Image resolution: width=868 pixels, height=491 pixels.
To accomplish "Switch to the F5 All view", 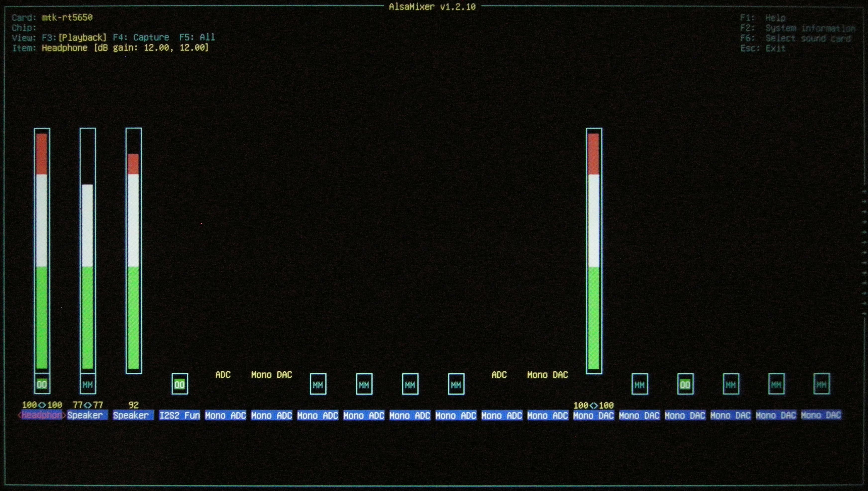I will pyautogui.click(x=197, y=37).
